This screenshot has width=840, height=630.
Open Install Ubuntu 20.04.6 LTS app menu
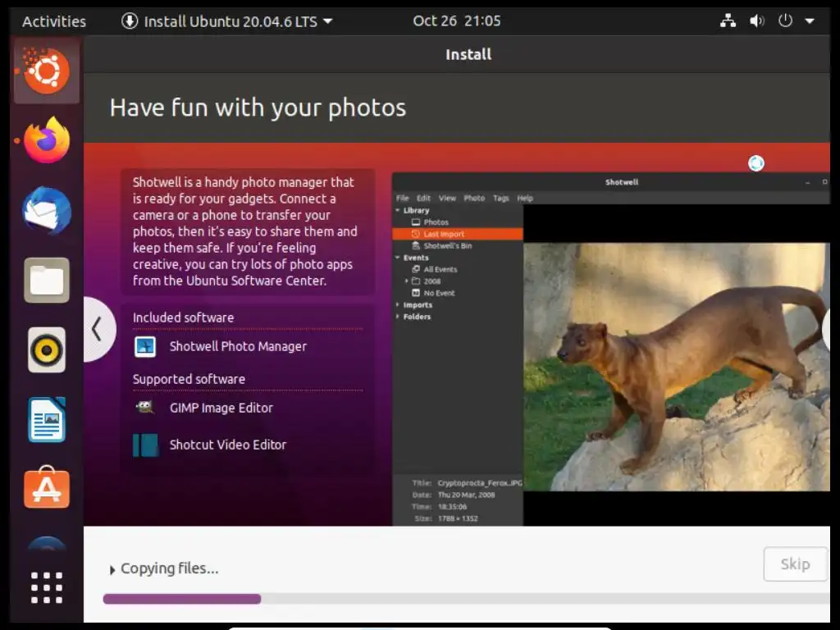(x=226, y=21)
